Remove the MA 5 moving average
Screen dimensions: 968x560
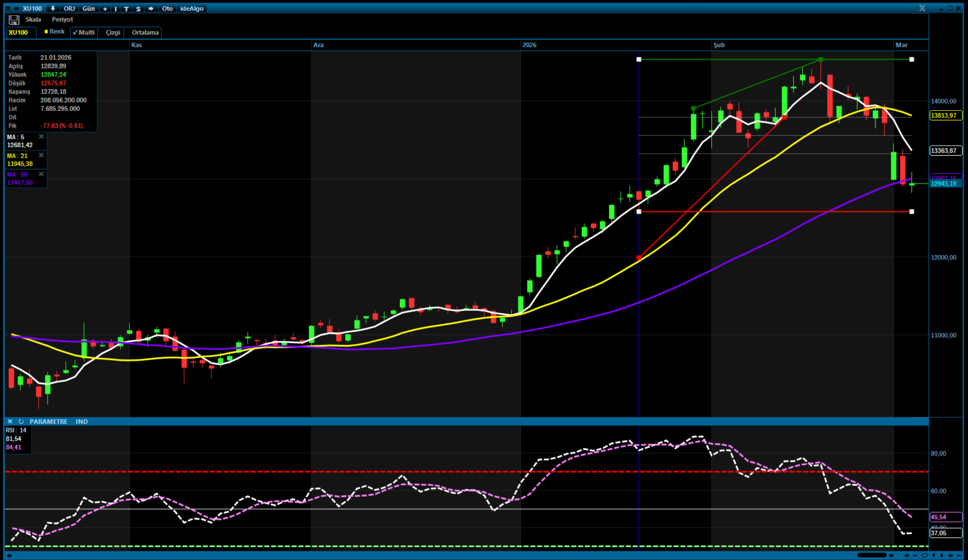point(41,137)
